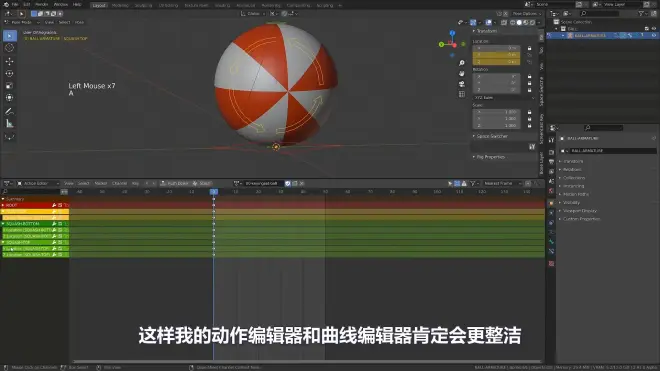The height and width of the screenshot is (371, 660).
Task: Select the Annotate pencil tool
Action: pos(9,112)
